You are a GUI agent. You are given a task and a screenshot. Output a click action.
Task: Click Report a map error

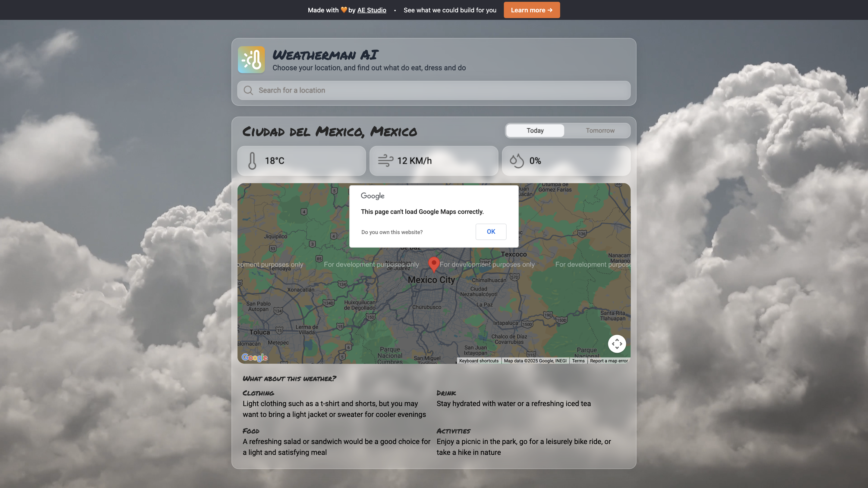coord(609,361)
